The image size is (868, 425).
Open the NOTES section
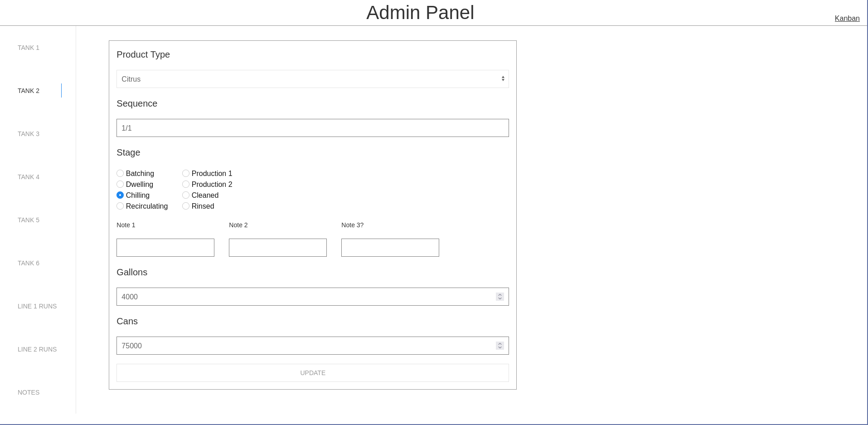pos(28,392)
